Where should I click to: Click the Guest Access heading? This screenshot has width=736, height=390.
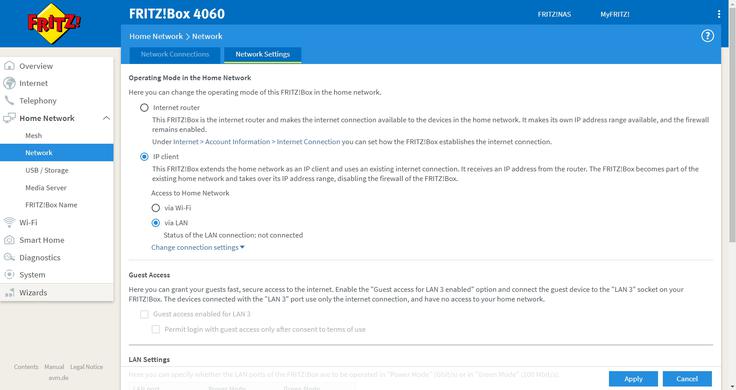point(149,275)
